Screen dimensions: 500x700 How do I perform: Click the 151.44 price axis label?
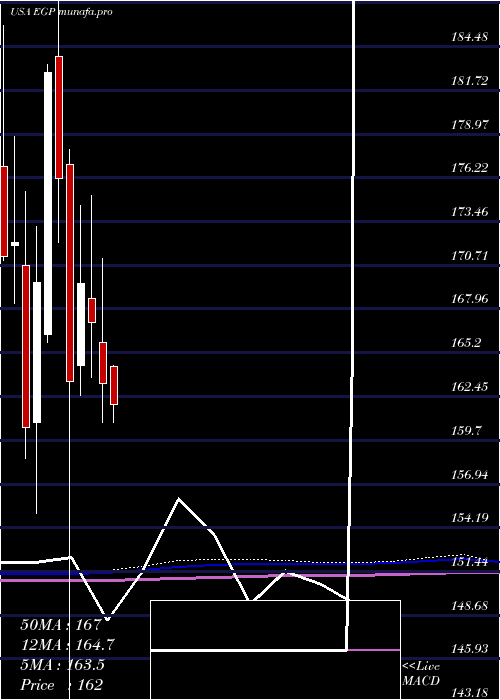pos(469,562)
